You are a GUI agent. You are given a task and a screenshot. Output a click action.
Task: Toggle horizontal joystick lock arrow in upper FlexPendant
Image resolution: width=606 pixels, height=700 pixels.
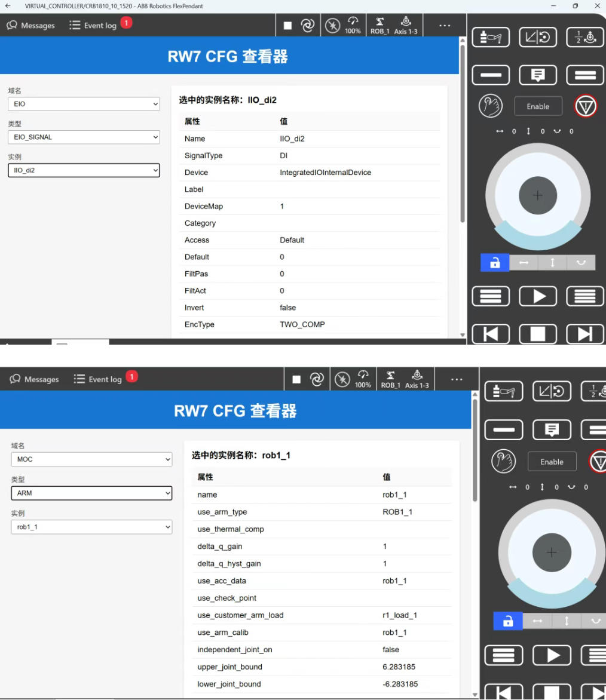coord(524,263)
